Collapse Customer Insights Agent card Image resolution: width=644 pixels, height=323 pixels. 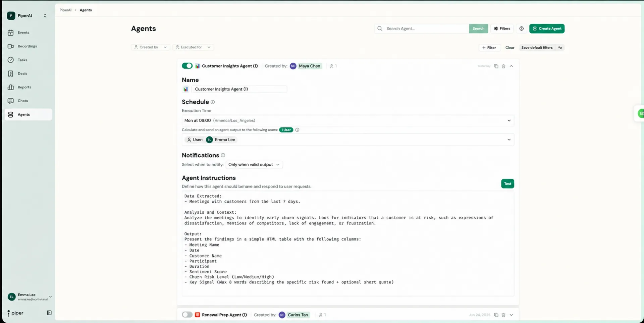click(512, 66)
